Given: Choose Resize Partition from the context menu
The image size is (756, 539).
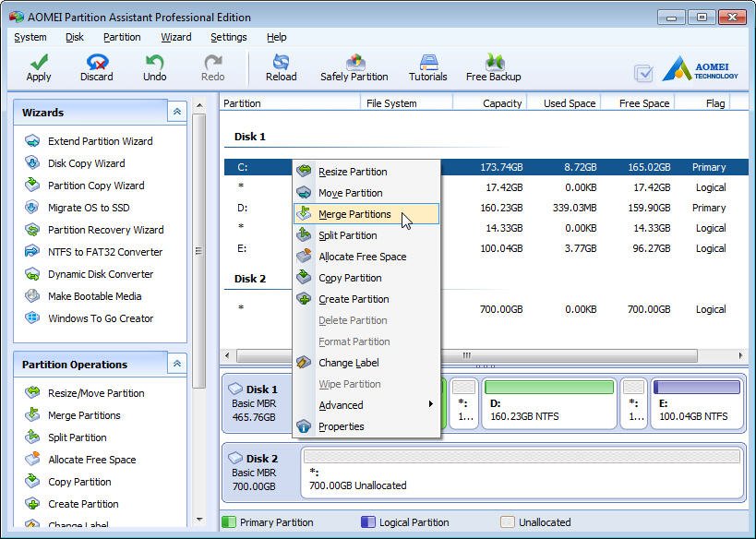Looking at the screenshot, I should [366, 172].
